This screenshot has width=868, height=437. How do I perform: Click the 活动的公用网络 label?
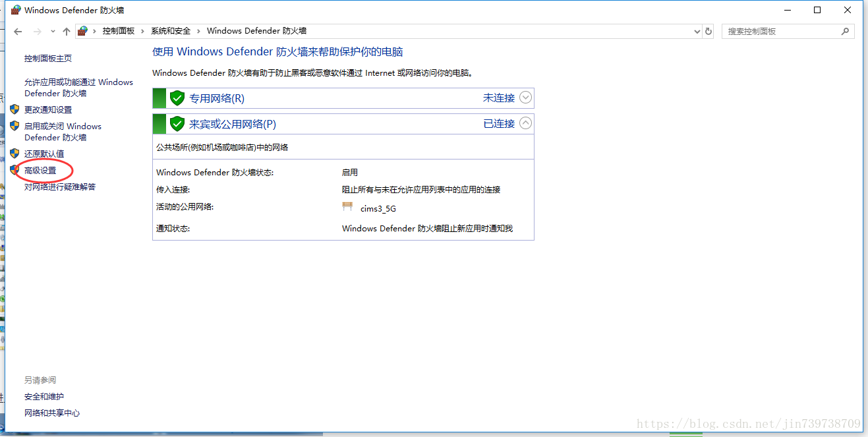[185, 207]
